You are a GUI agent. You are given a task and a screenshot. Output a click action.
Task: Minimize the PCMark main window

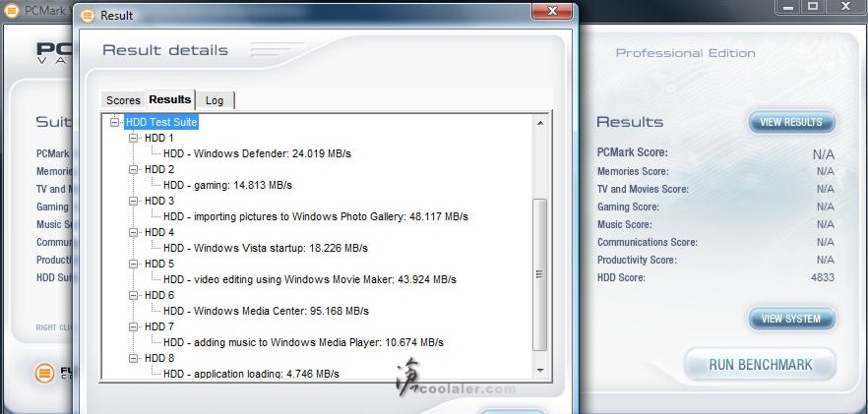[x=789, y=7]
